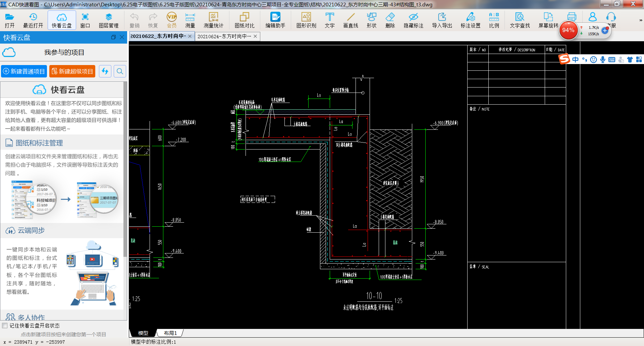Click the blue plus on network speed widget

[605, 31]
